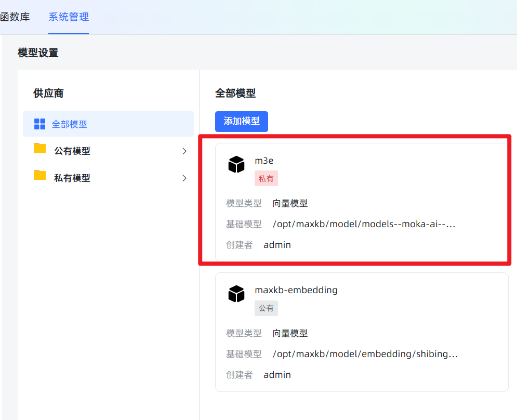This screenshot has width=517, height=420.
Task: Click the 全部模型 heading above 添加模型
Action: (235, 94)
